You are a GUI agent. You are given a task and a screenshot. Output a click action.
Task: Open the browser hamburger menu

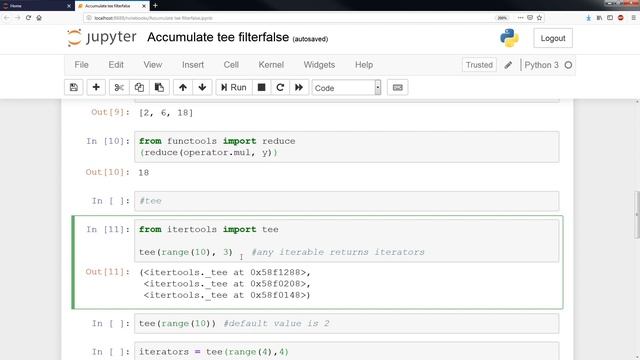tap(633, 18)
